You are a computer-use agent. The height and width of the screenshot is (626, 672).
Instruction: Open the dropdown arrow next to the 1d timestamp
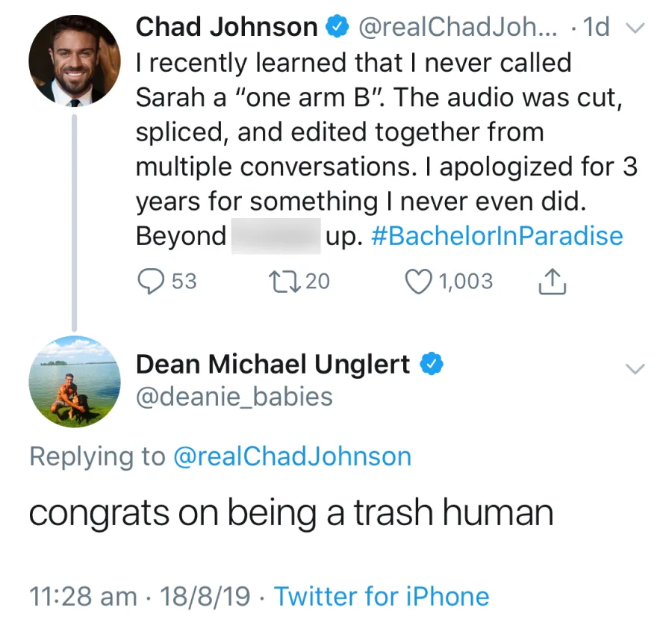[x=635, y=28]
